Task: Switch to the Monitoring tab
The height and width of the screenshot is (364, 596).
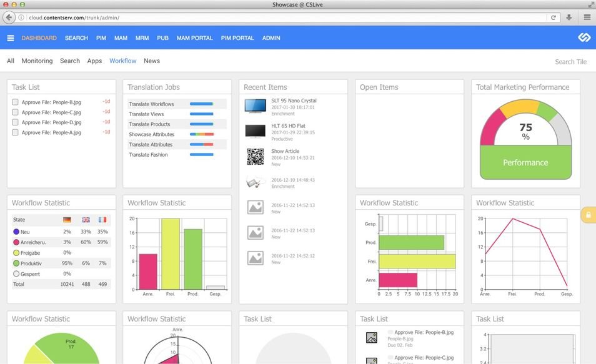Action: click(x=37, y=61)
